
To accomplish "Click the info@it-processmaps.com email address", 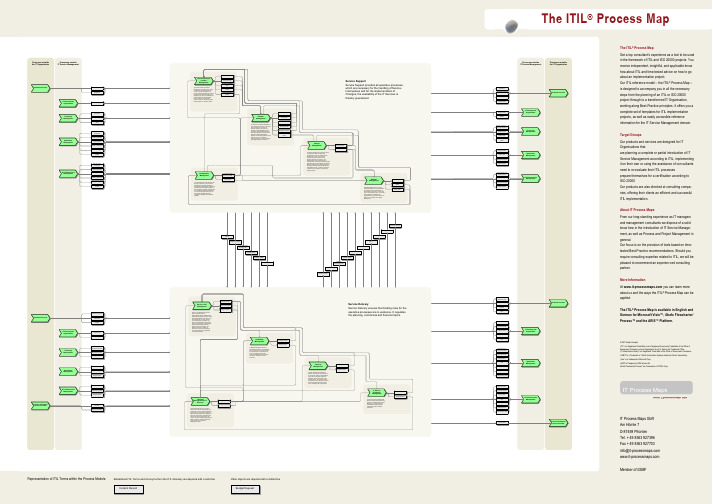I will [x=639, y=450].
